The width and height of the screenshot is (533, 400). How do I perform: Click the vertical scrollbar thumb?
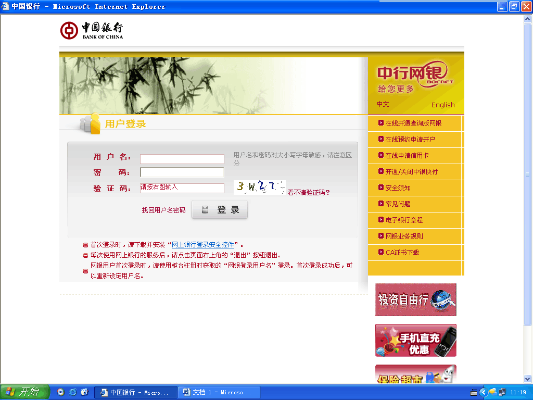pyautogui.click(x=528, y=175)
